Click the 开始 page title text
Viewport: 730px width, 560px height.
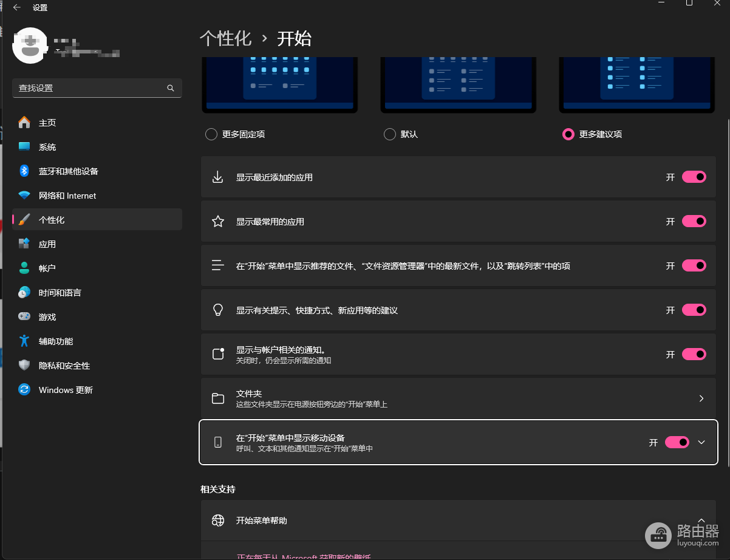click(295, 39)
